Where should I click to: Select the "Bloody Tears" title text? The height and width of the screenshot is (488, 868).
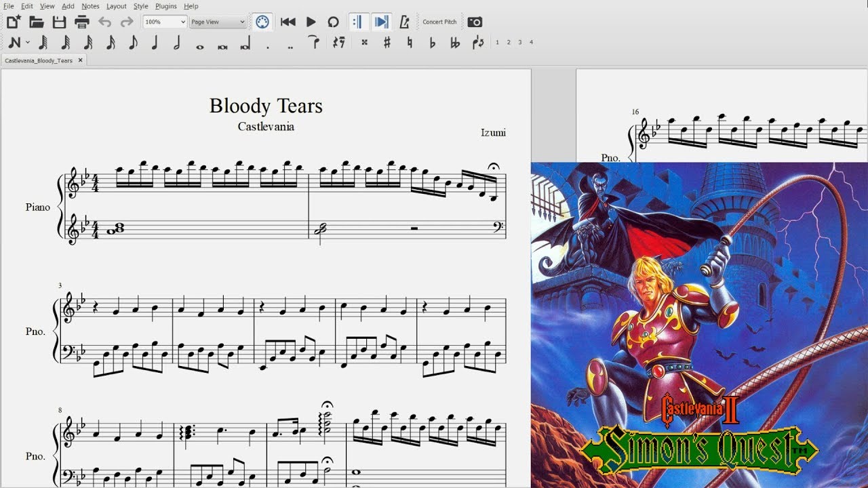[266, 106]
